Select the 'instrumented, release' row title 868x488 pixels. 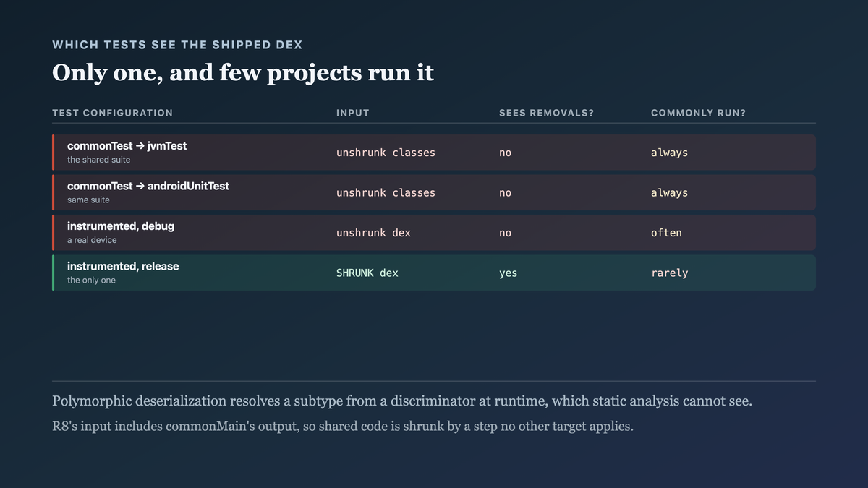point(123,266)
